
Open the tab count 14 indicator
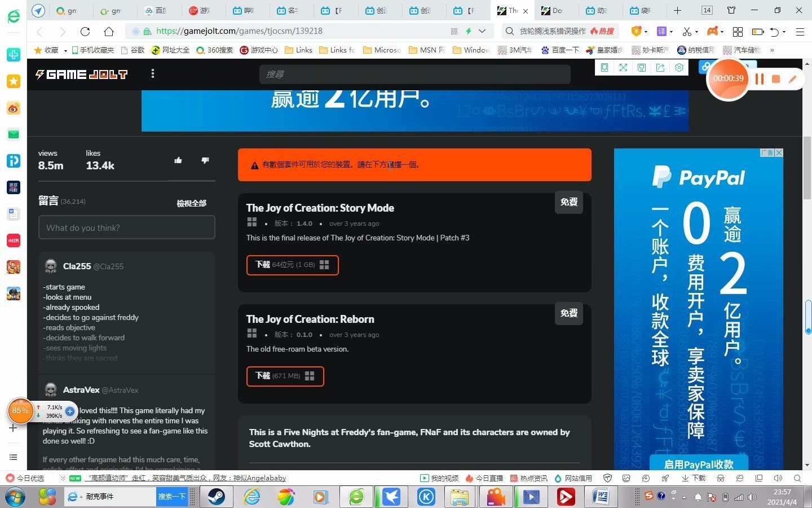pos(707,10)
